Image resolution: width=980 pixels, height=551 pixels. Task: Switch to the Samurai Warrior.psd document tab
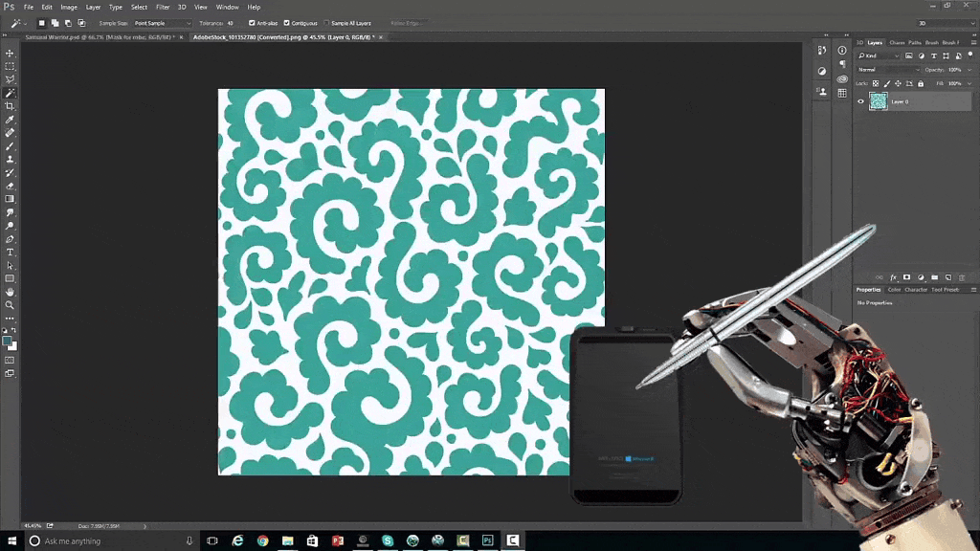96,37
